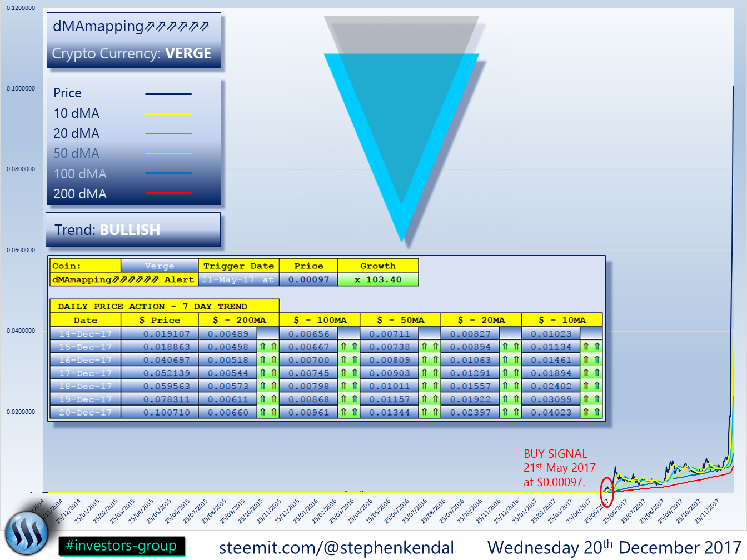The width and height of the screenshot is (747, 560).
Task: Click the 'dMAmapping Alert' yellow cell
Action: pyautogui.click(x=124, y=279)
